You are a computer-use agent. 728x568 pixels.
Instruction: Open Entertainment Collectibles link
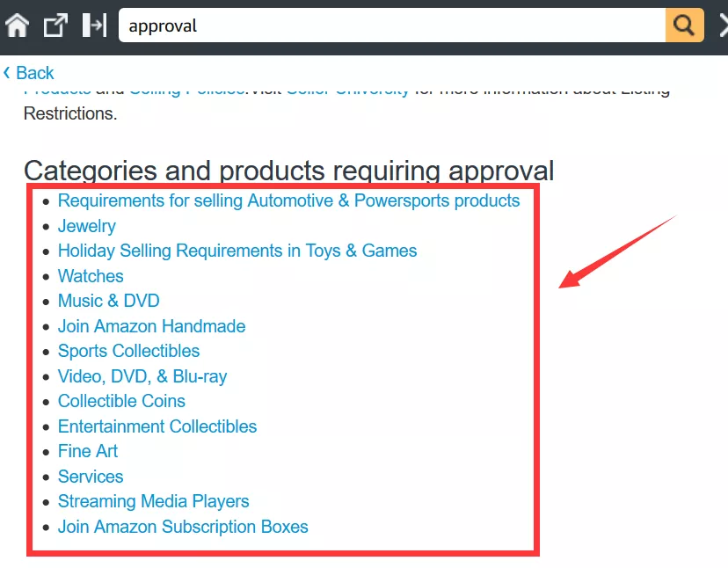click(x=157, y=426)
